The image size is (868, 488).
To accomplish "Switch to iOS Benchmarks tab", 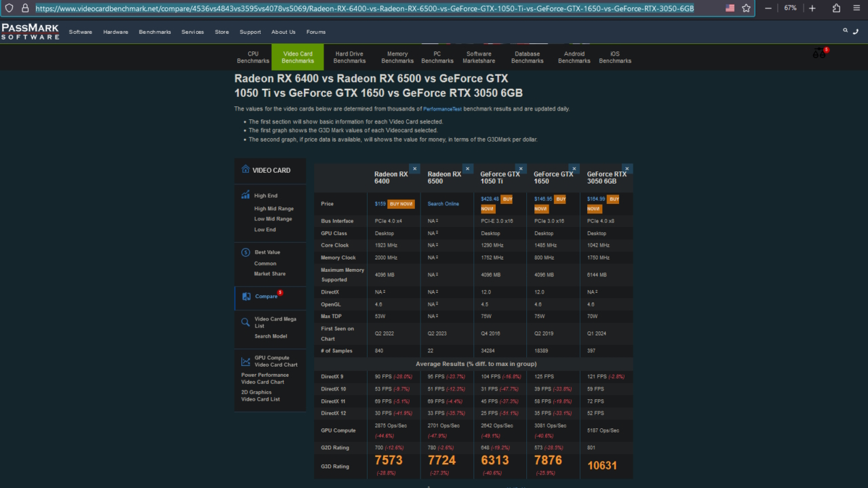I will pyautogui.click(x=615, y=57).
